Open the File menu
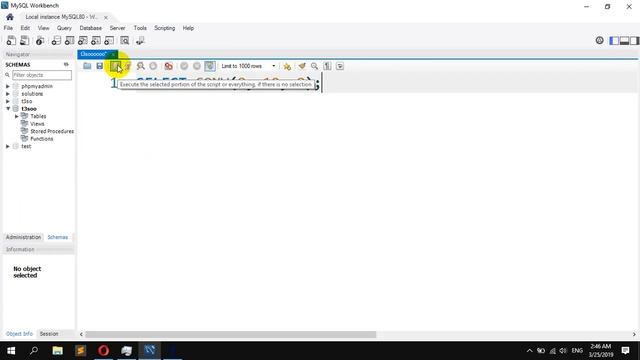Viewport: 640px width, 360px height. 8,28
